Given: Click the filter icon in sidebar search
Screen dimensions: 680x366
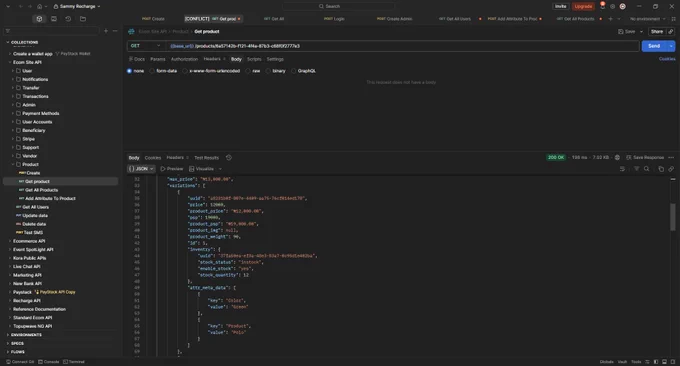Looking at the screenshot, I should (7, 31).
